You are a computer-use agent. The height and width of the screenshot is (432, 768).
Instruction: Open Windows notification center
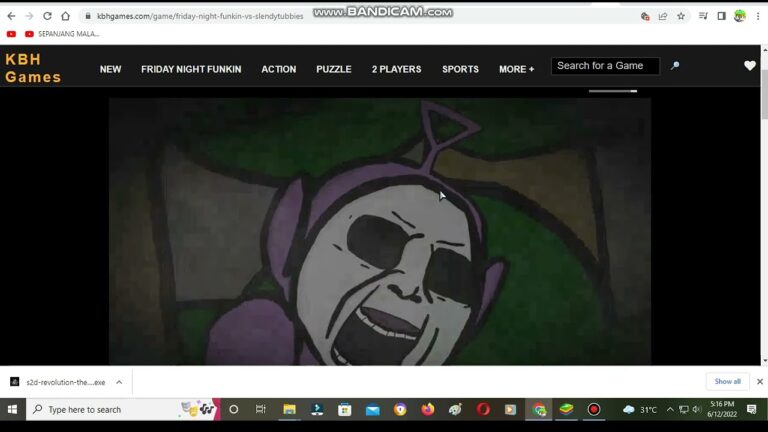click(x=751, y=409)
